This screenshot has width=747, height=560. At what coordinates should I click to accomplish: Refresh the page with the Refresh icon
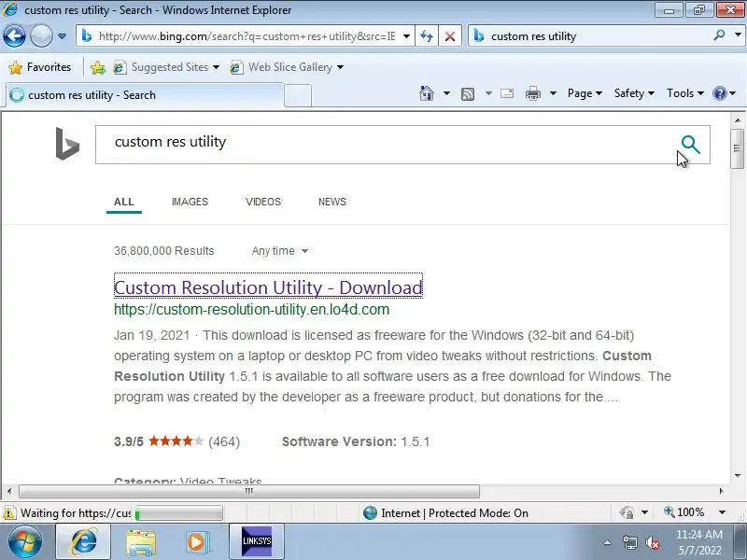pos(427,36)
